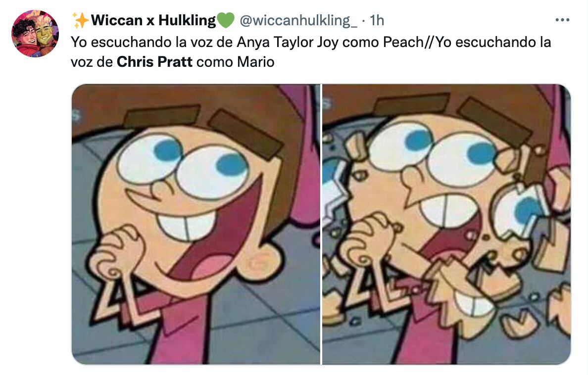Click the sparkles emoji before the display name

point(80,20)
